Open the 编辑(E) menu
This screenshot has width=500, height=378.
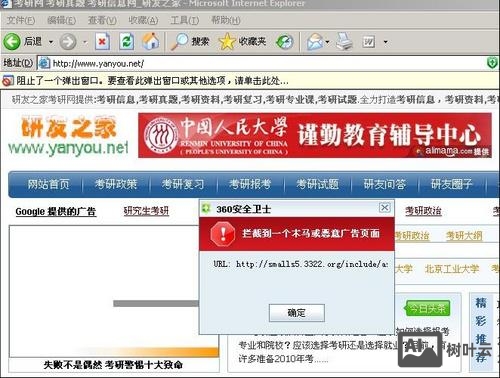[x=61, y=20]
